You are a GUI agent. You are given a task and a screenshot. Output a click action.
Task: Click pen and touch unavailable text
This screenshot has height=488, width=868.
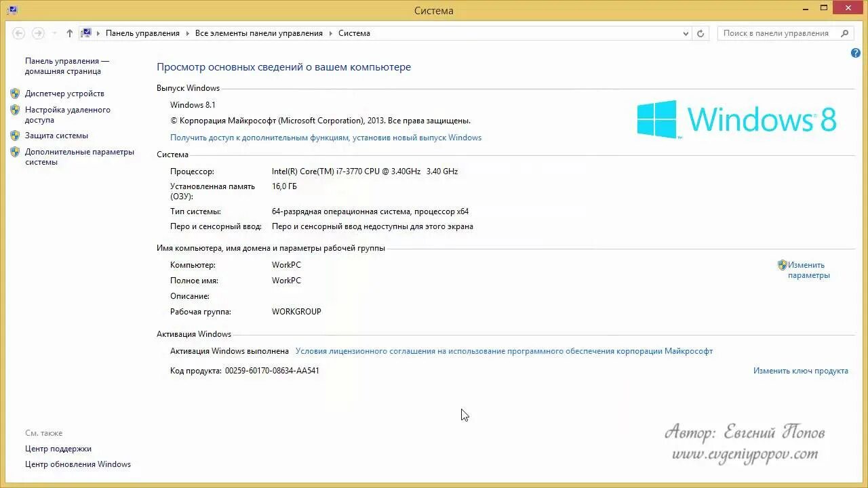click(372, 226)
